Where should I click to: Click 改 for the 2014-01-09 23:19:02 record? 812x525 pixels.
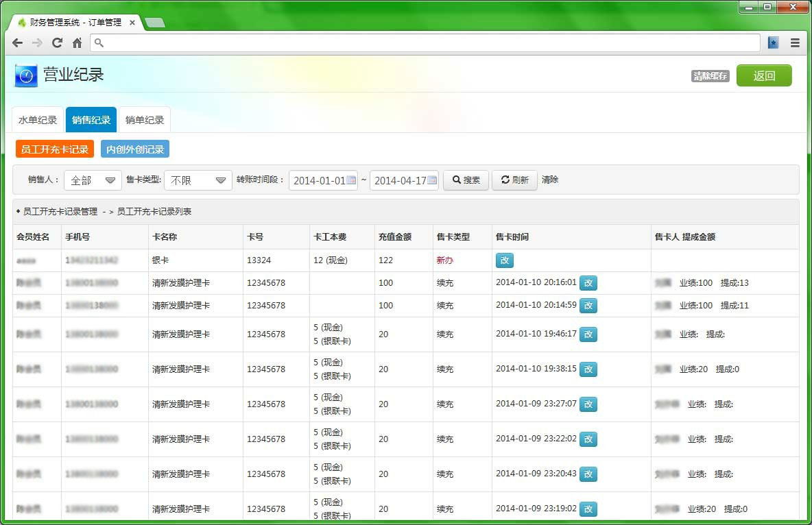[x=588, y=509]
